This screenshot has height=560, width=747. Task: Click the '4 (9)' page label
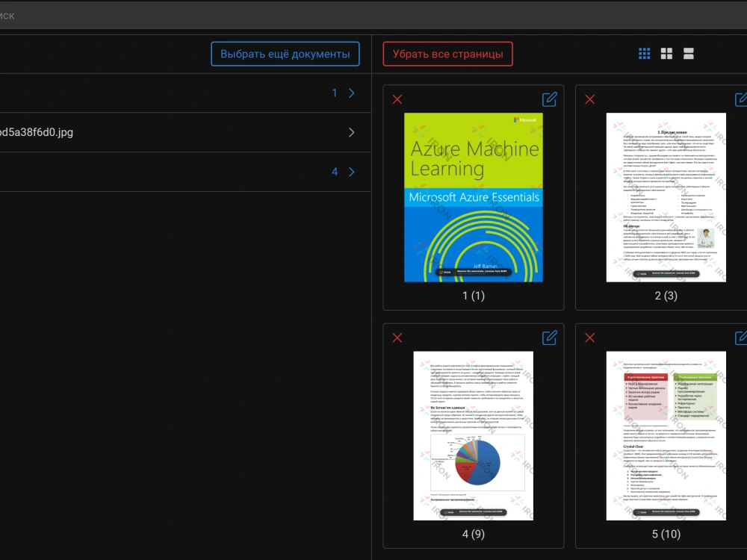474,535
